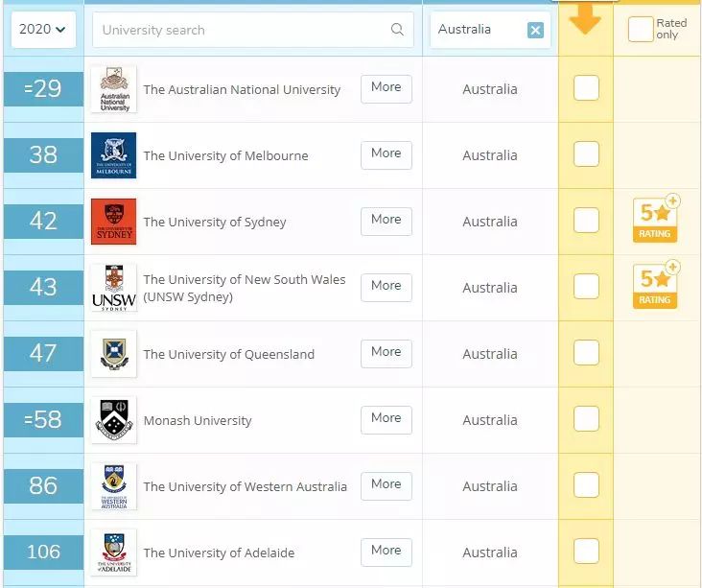Image resolution: width=702 pixels, height=588 pixels.
Task: Click More for University of Melbourne
Action: [386, 155]
